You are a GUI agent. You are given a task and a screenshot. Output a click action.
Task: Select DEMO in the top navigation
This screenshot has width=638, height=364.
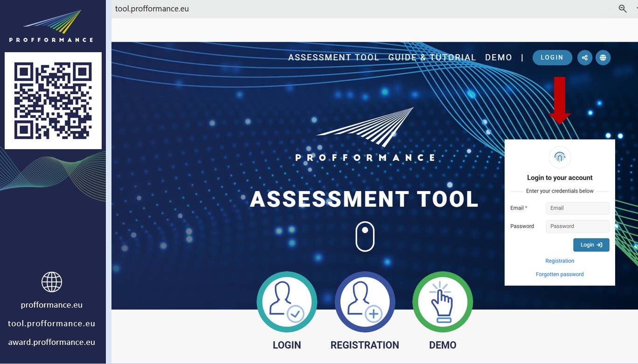point(499,58)
